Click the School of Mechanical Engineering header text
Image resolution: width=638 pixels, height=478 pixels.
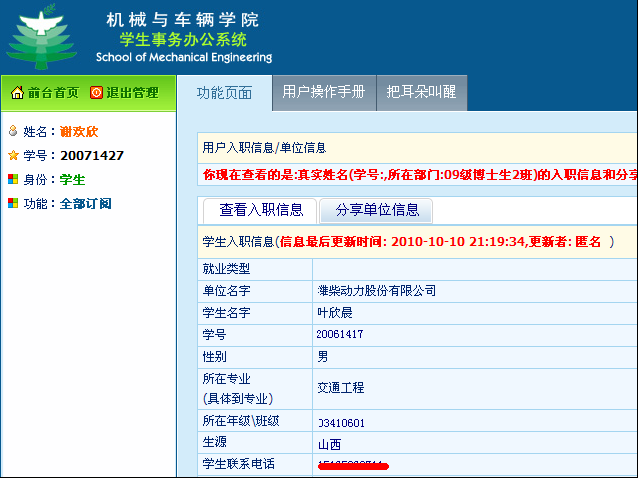click(183, 58)
